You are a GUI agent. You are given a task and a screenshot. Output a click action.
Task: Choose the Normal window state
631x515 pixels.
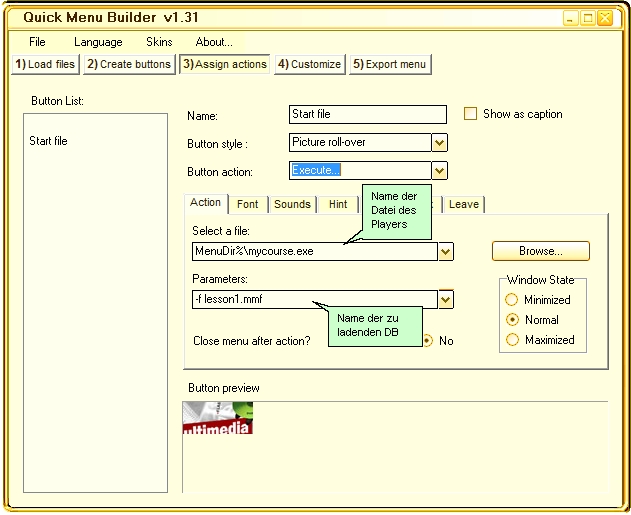pos(513,319)
